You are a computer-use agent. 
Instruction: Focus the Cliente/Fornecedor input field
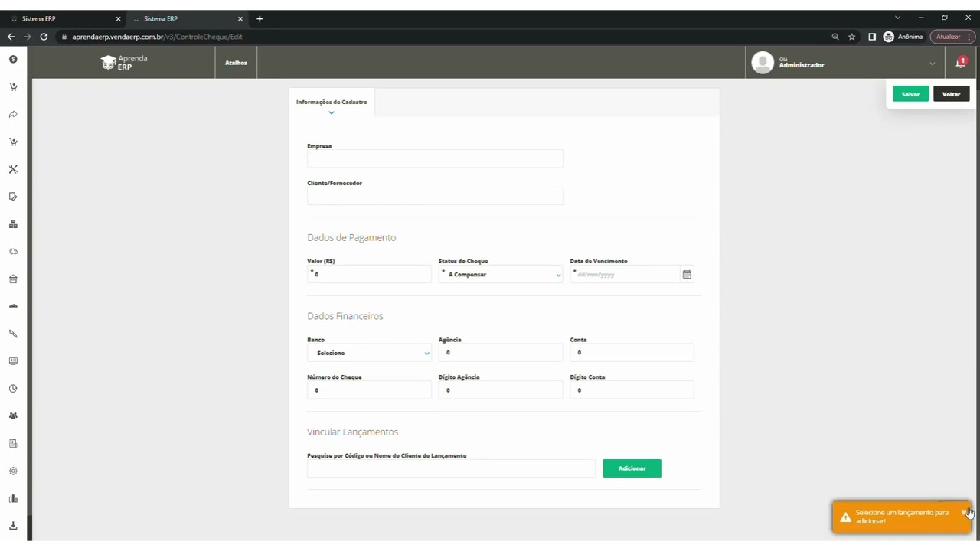(x=435, y=196)
